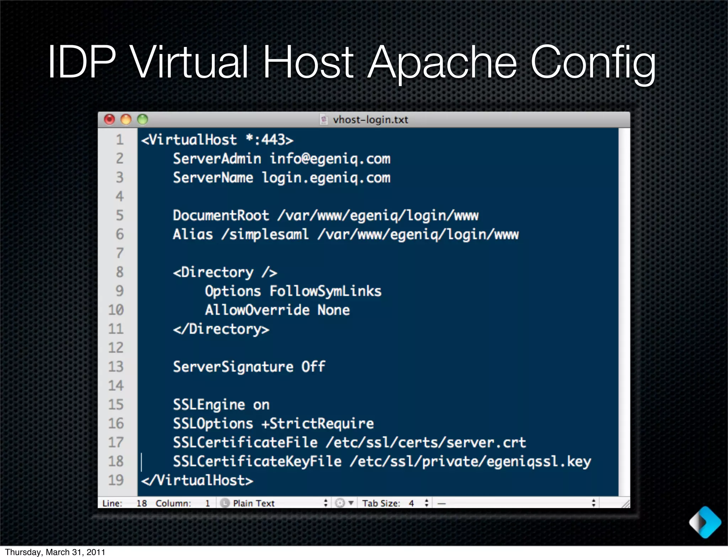This screenshot has width=728, height=560.
Task: Click the 'SSLCertificateKeyFile' line
Action: click(382, 461)
